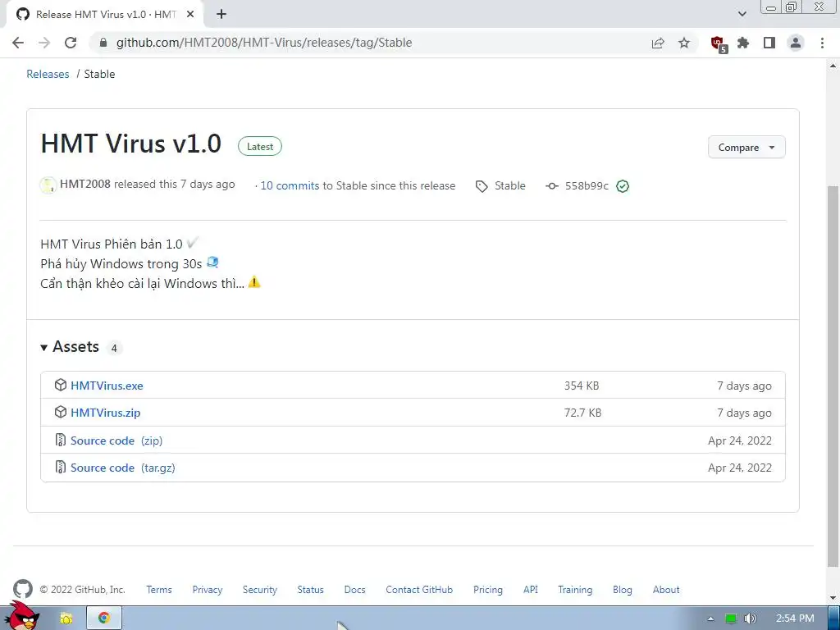Open the Compare dropdown
This screenshot has height=630, width=840.
click(746, 148)
